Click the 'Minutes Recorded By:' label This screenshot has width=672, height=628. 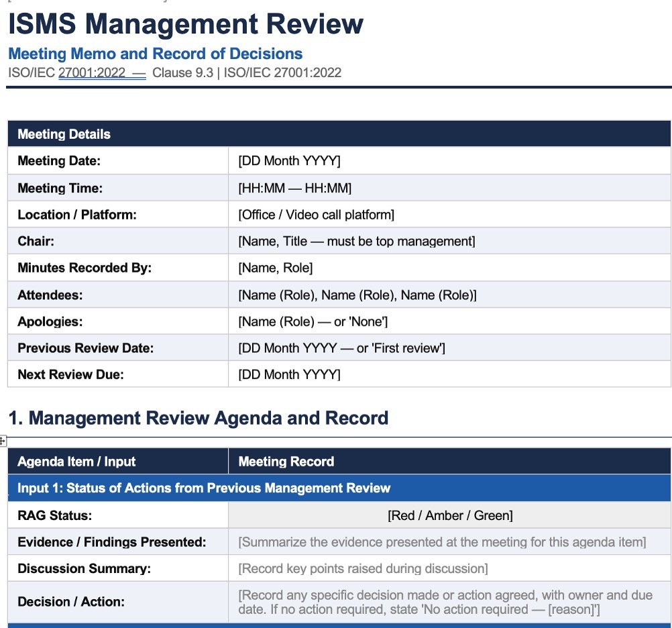[x=85, y=268]
